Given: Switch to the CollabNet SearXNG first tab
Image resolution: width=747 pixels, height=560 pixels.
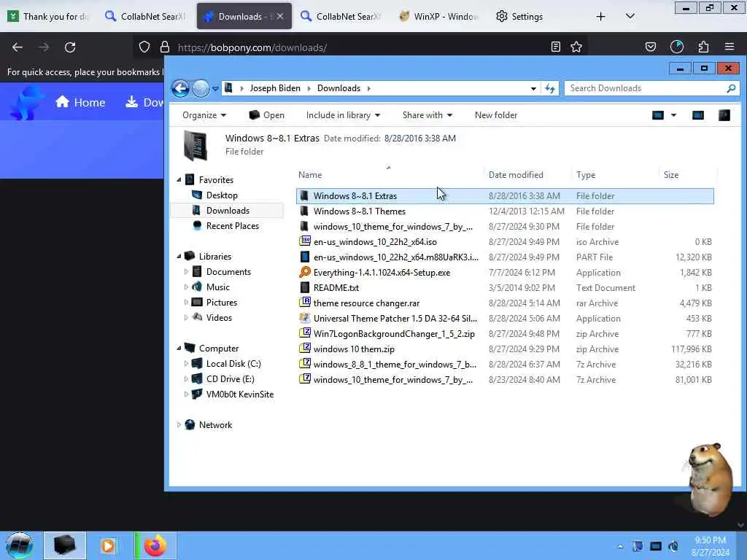Looking at the screenshot, I should [x=145, y=16].
